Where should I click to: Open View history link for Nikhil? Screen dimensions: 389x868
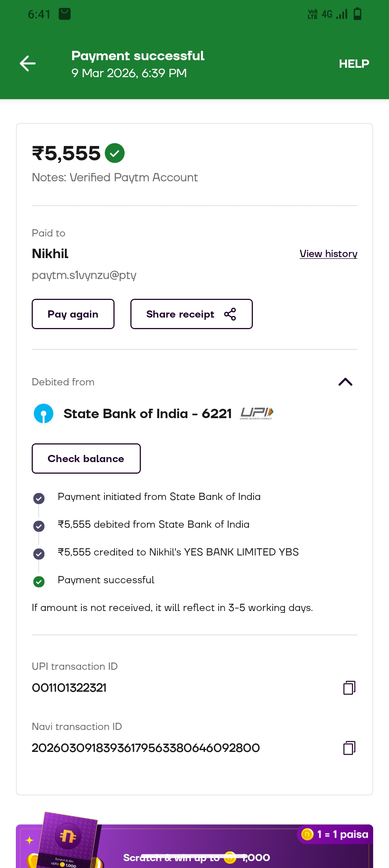click(328, 254)
